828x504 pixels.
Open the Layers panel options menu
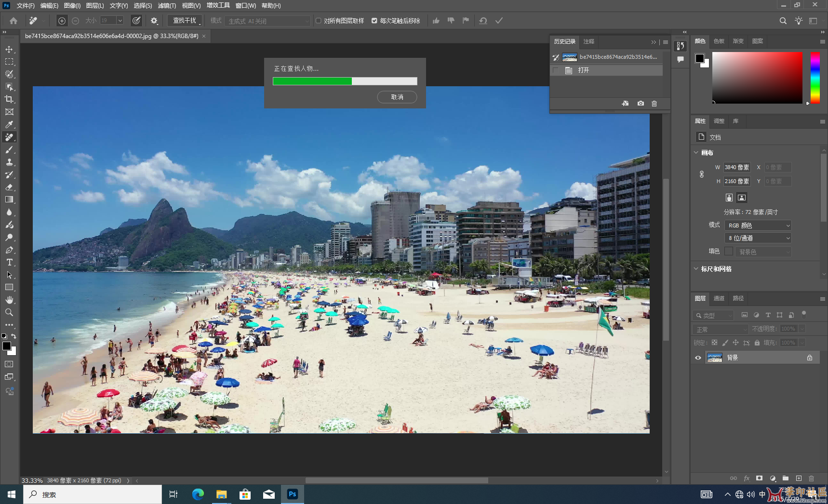pyautogui.click(x=822, y=299)
